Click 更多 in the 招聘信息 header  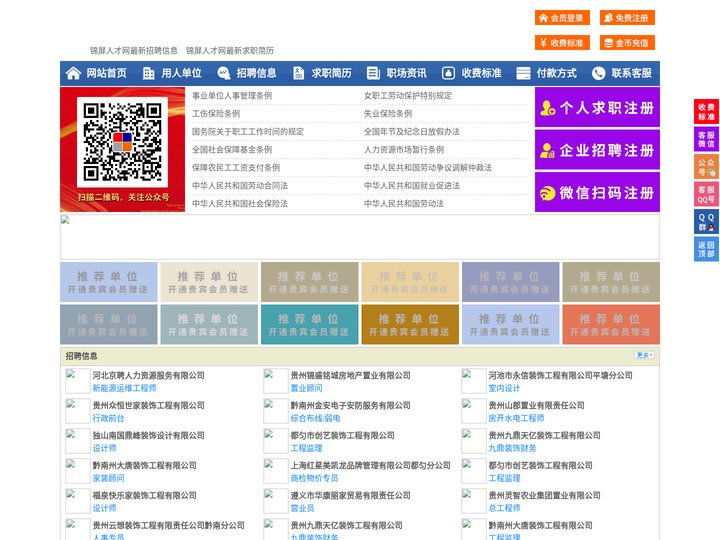pos(644,355)
